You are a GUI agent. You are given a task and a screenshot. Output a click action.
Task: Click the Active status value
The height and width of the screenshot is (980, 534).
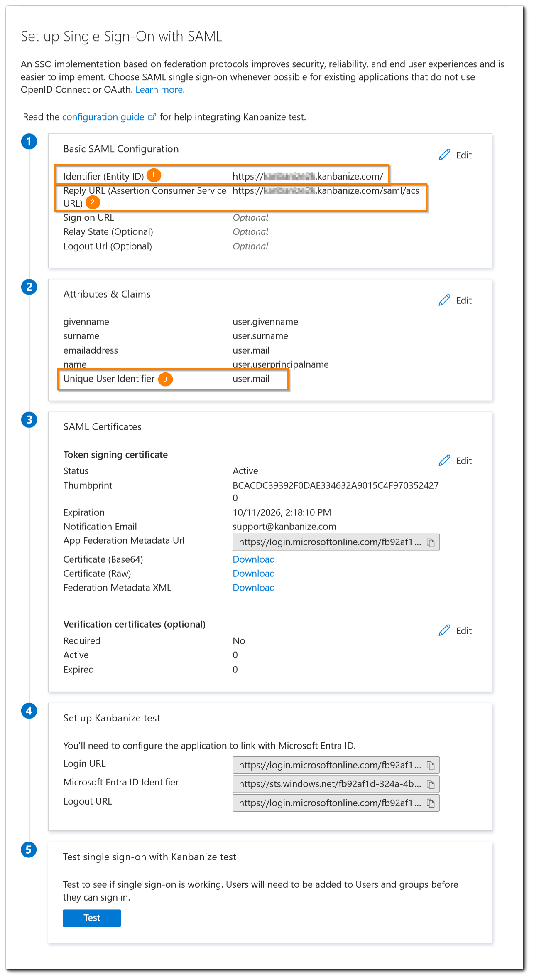[x=245, y=471]
